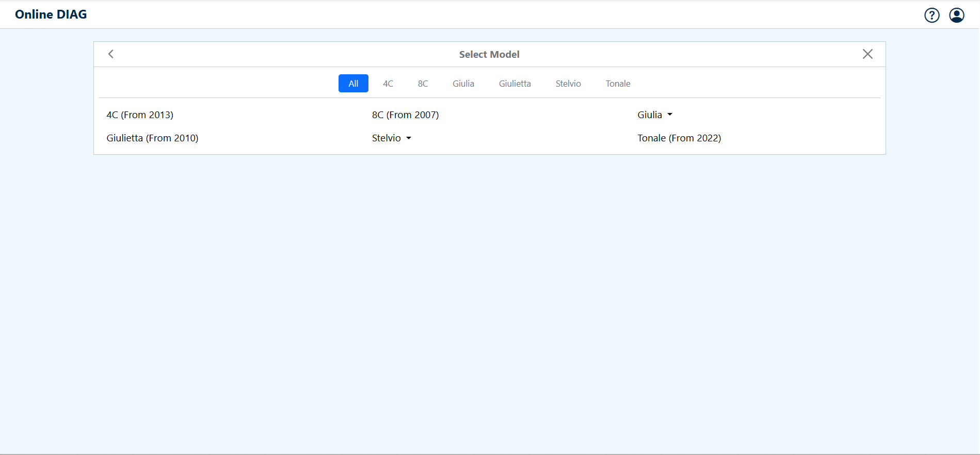Close the Select Model panel
This screenshot has height=455, width=980.
pyautogui.click(x=867, y=54)
